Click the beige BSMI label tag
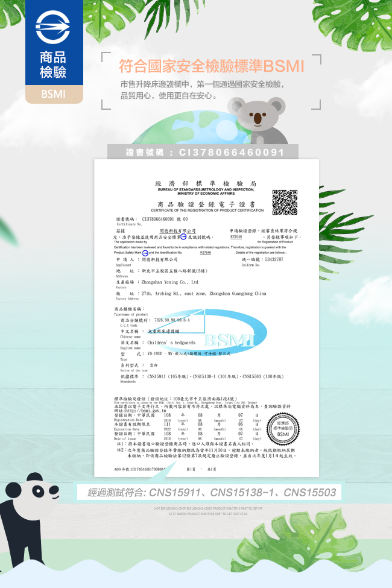 click(53, 95)
